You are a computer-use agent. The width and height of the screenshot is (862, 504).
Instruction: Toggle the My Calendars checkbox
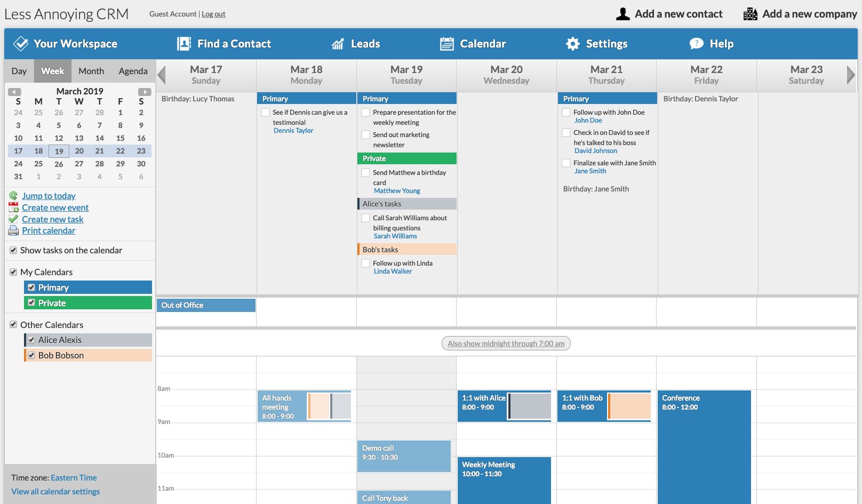click(13, 272)
